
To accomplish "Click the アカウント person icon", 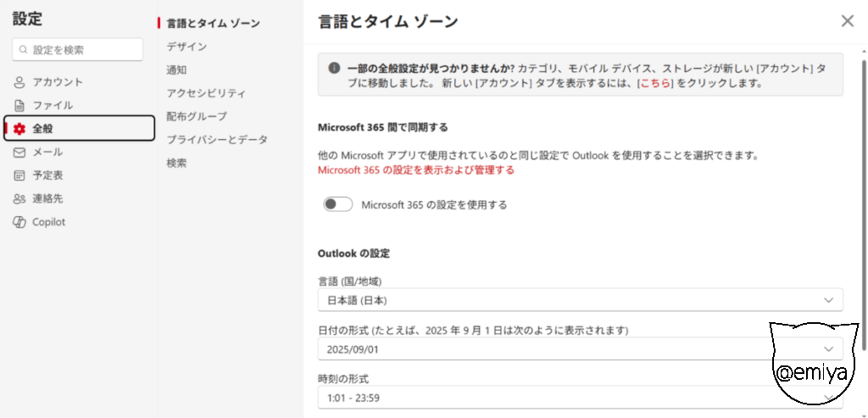I will (19, 82).
